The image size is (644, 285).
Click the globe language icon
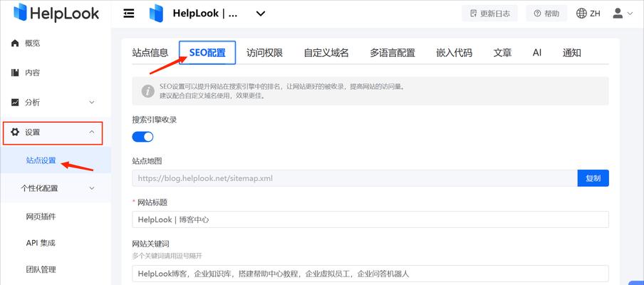click(x=581, y=14)
